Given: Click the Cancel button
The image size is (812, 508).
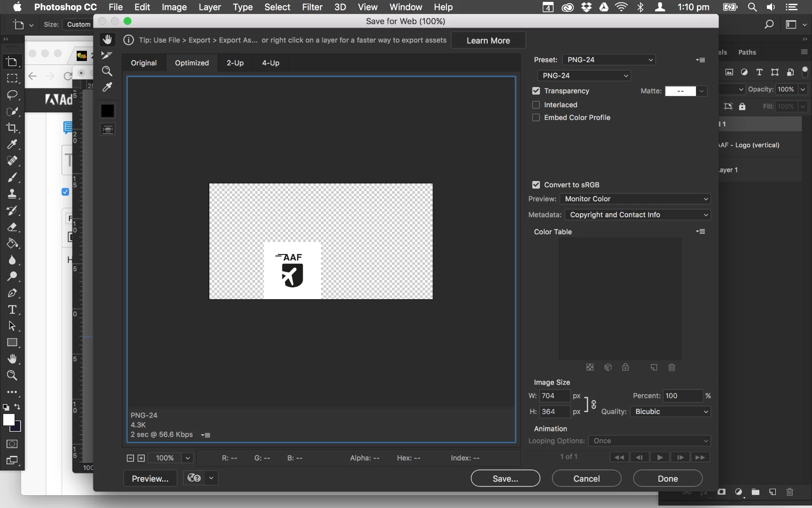Looking at the screenshot, I should pyautogui.click(x=586, y=478).
